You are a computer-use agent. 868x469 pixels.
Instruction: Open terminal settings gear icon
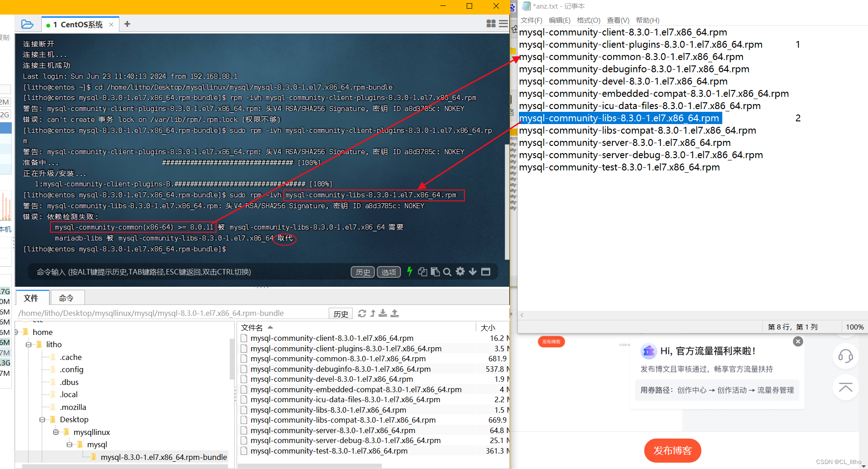point(460,271)
